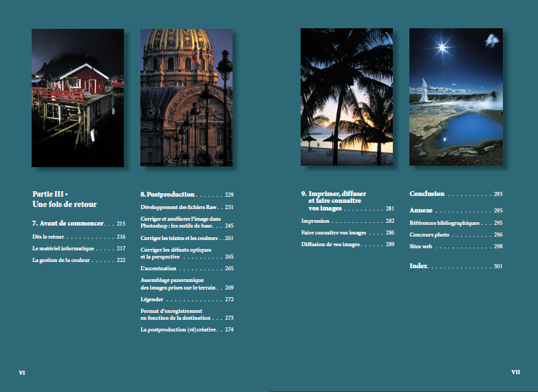Click page number 'VII' in the footer
The height and width of the screenshot is (392, 538).
pos(516,372)
